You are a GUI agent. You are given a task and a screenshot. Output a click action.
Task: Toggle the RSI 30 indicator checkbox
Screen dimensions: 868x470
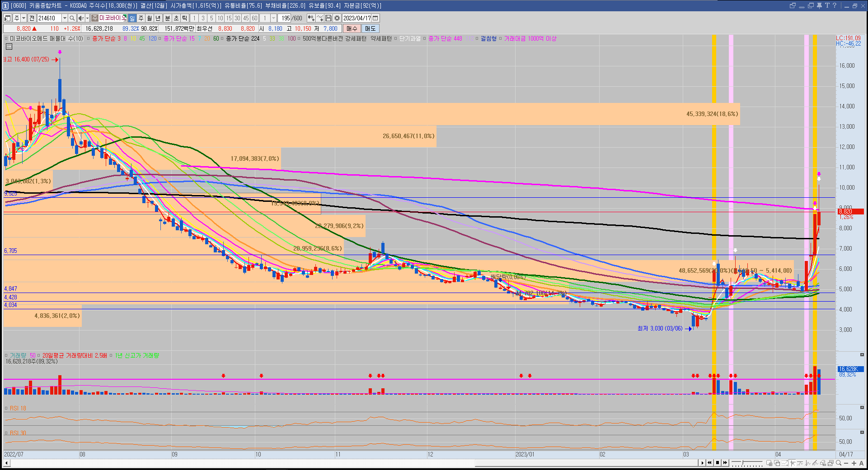[6, 433]
